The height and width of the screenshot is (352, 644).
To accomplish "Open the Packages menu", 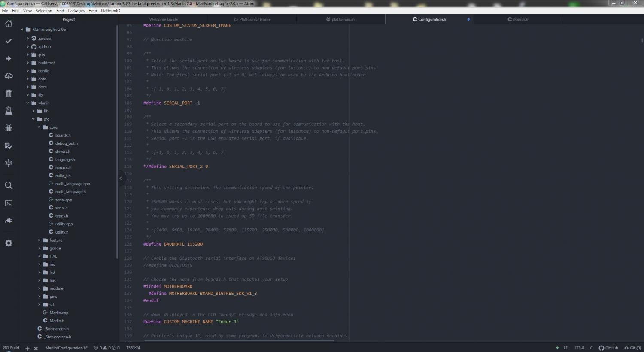I will coord(76,11).
